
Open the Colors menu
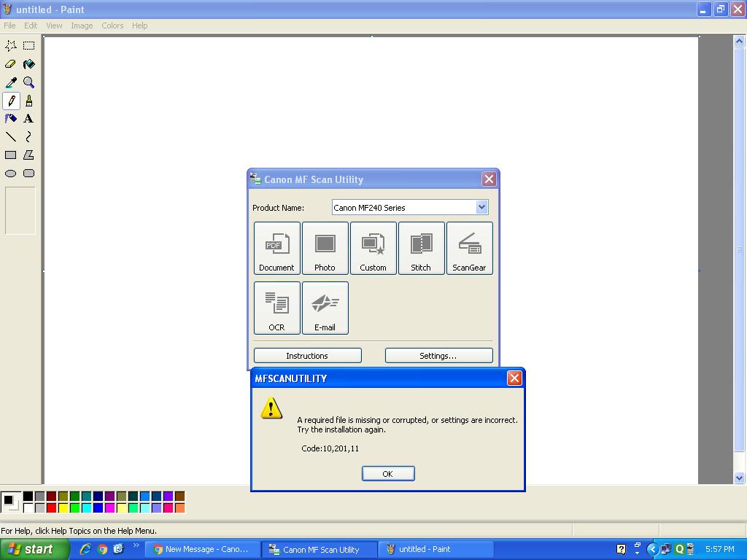coord(112,26)
